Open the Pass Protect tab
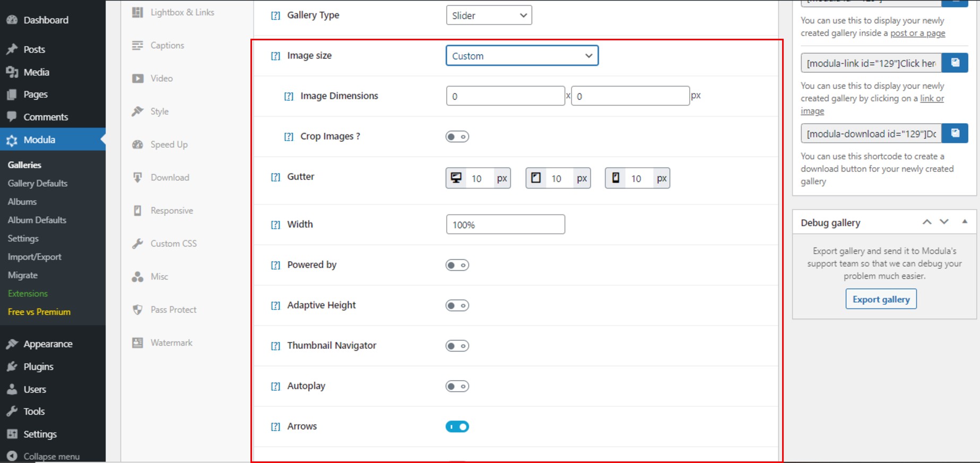 point(174,310)
